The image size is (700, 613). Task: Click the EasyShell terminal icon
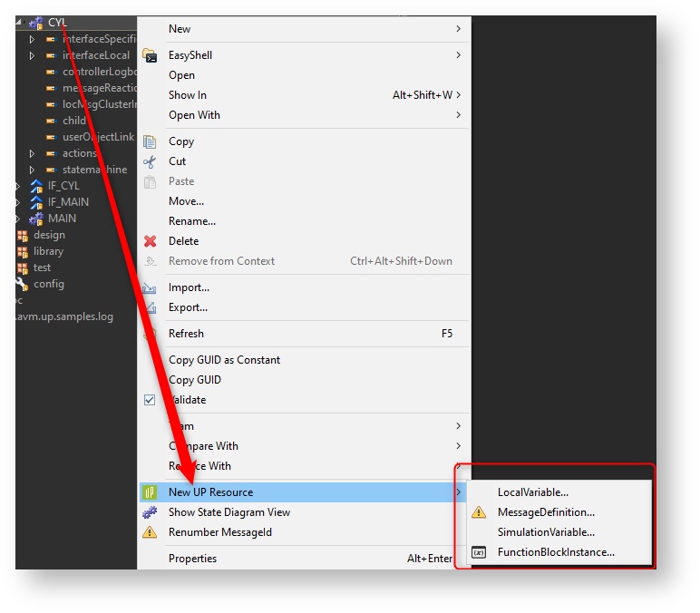click(150, 55)
